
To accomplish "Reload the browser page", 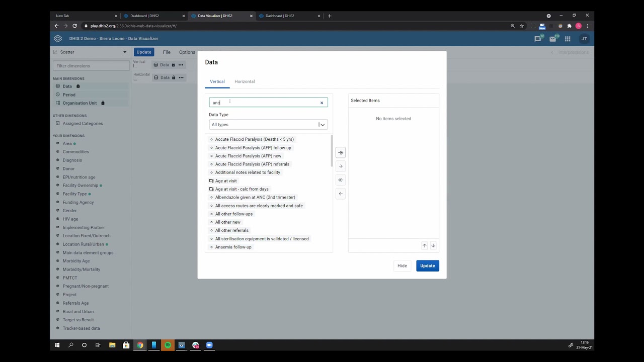I will tap(74, 26).
